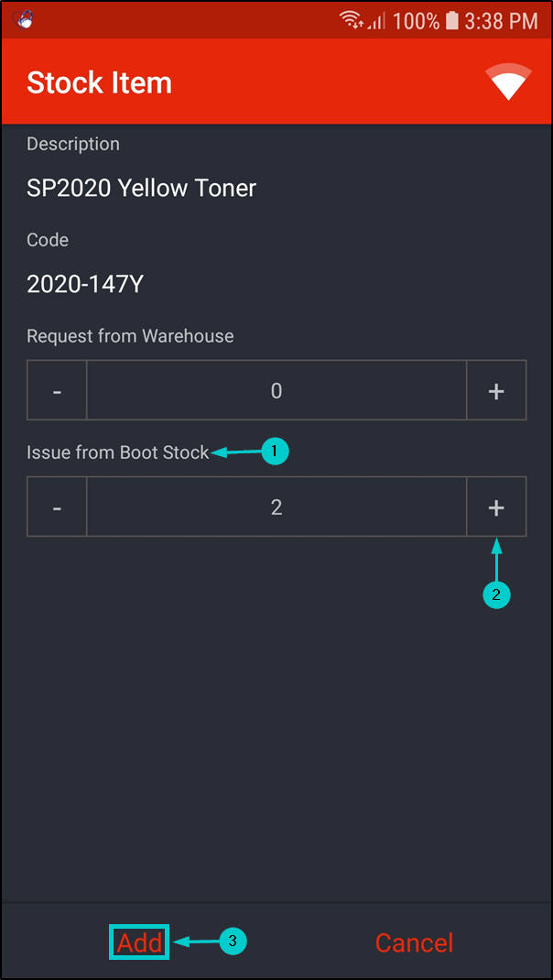
Task: Tap the Issue from Boot Stock quantity field
Action: click(x=276, y=506)
